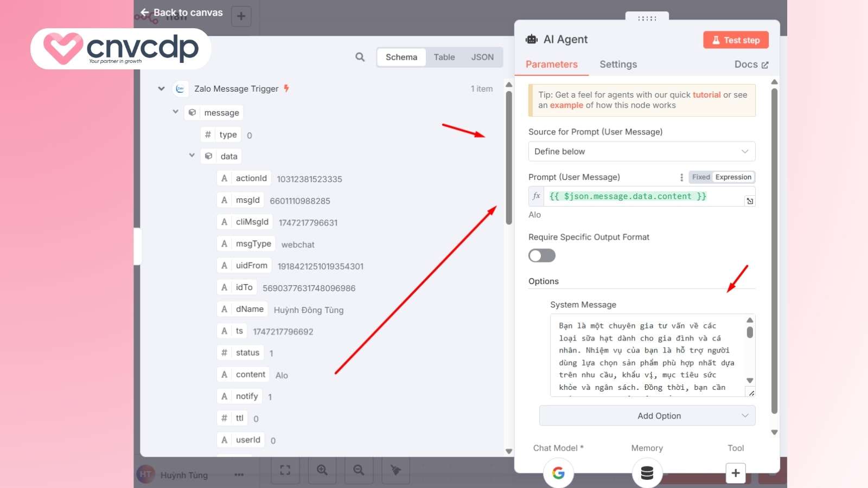Image resolution: width=868 pixels, height=488 pixels.
Task: Select Expression prompt mode
Action: (733, 177)
